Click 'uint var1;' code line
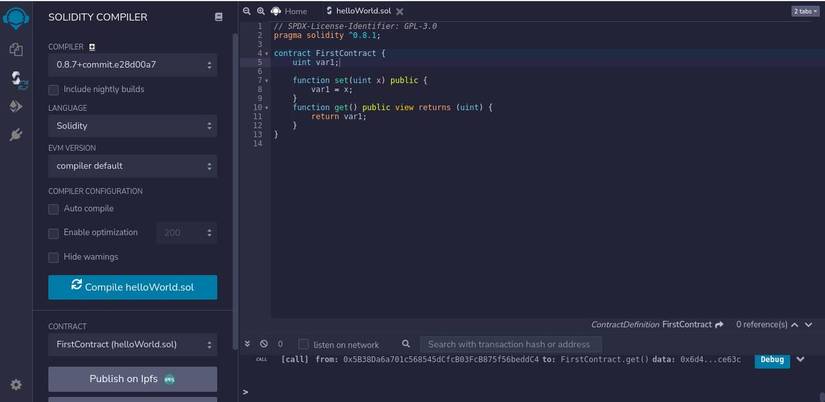Screen dimensions: 825x402 pos(316,62)
